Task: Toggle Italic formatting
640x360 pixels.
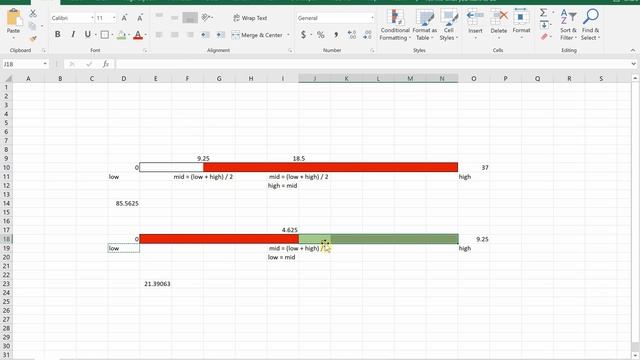Action: (x=73, y=35)
